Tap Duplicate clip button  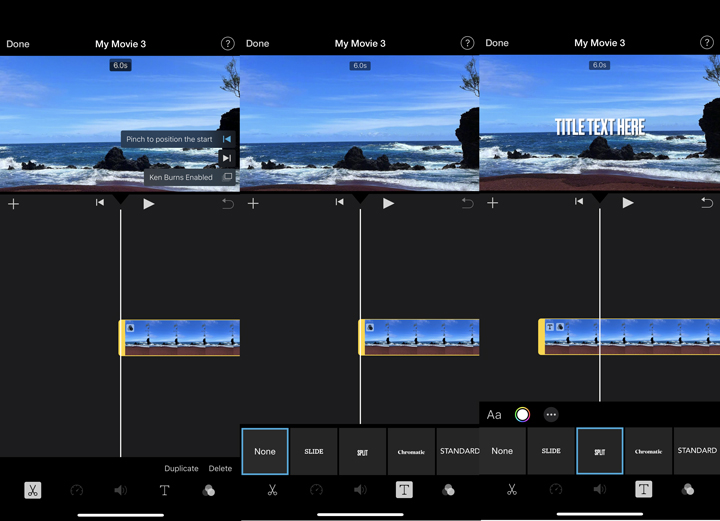(181, 469)
